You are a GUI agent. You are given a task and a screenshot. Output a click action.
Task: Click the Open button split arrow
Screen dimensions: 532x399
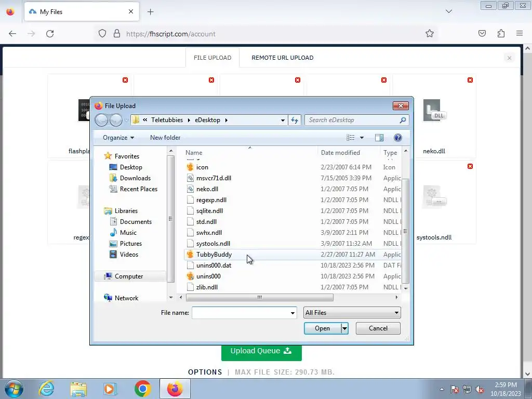click(345, 328)
